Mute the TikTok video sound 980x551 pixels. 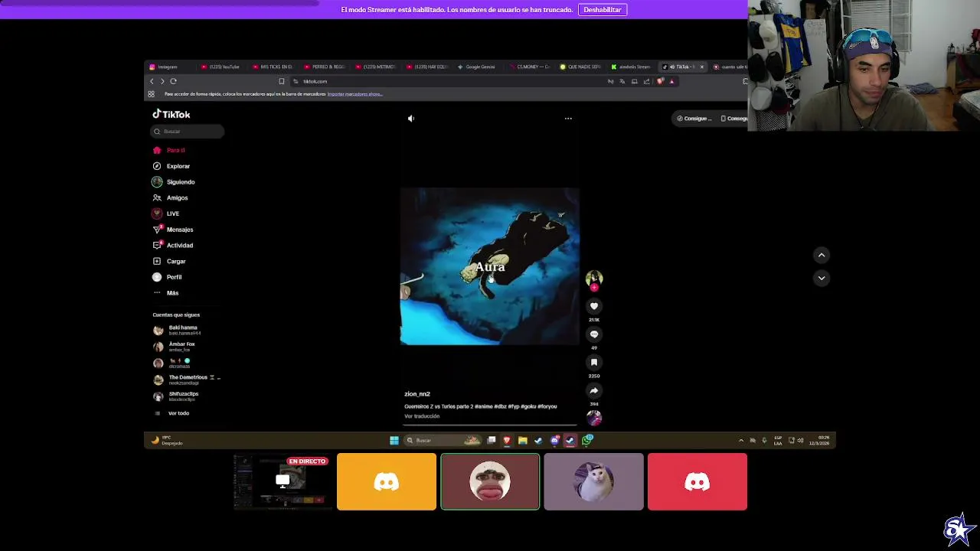(x=411, y=119)
